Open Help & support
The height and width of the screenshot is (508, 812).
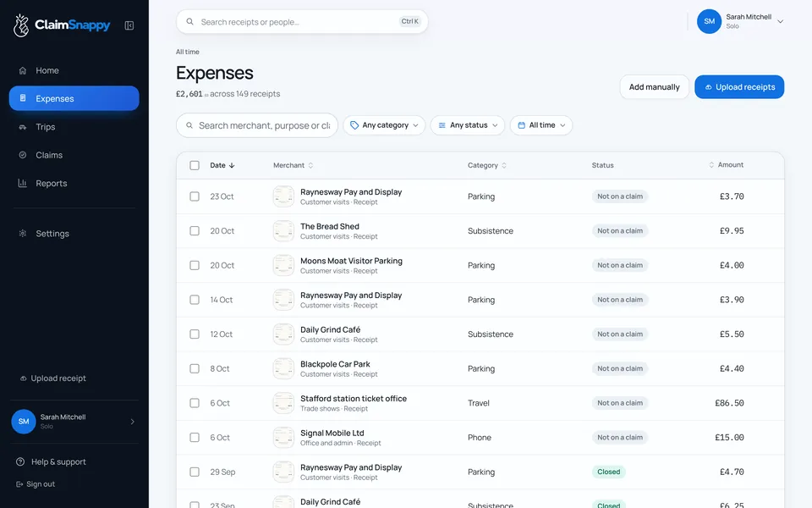[52, 462]
